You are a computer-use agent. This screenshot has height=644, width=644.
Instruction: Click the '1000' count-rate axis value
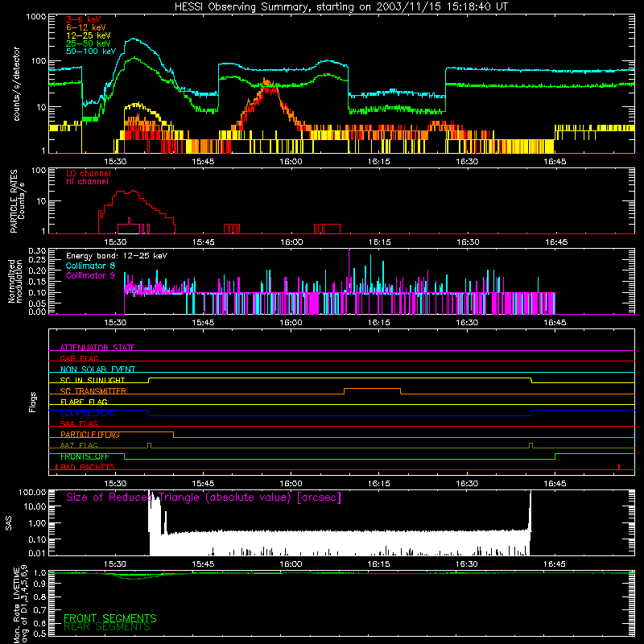[35, 17]
